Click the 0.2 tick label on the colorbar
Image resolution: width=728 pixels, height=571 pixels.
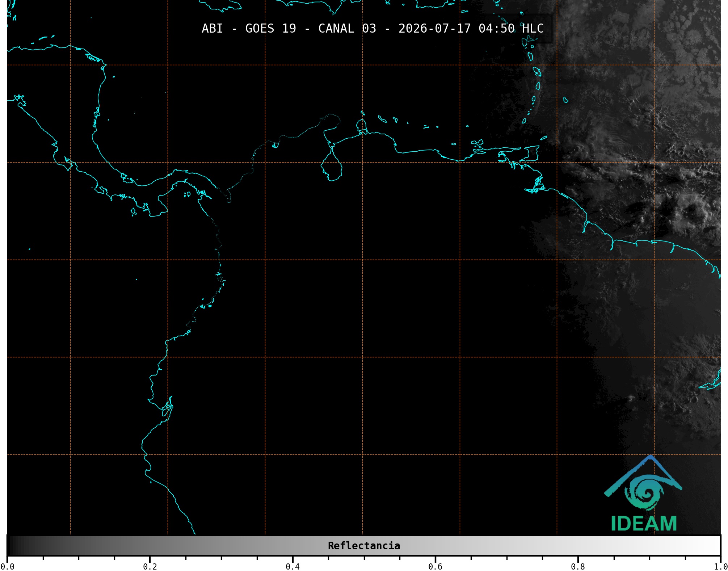click(150, 567)
